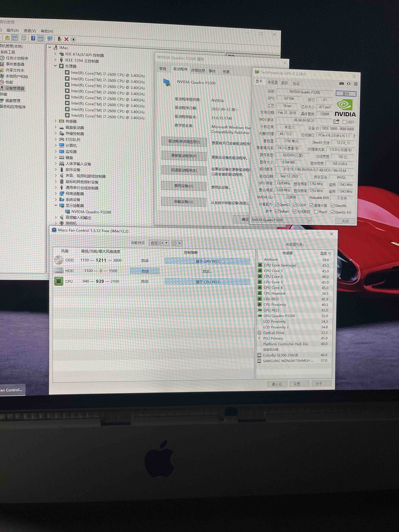Screen dimensions: 399x532
Task: Toggle the Vulkan checkbox
Action: (277, 211)
